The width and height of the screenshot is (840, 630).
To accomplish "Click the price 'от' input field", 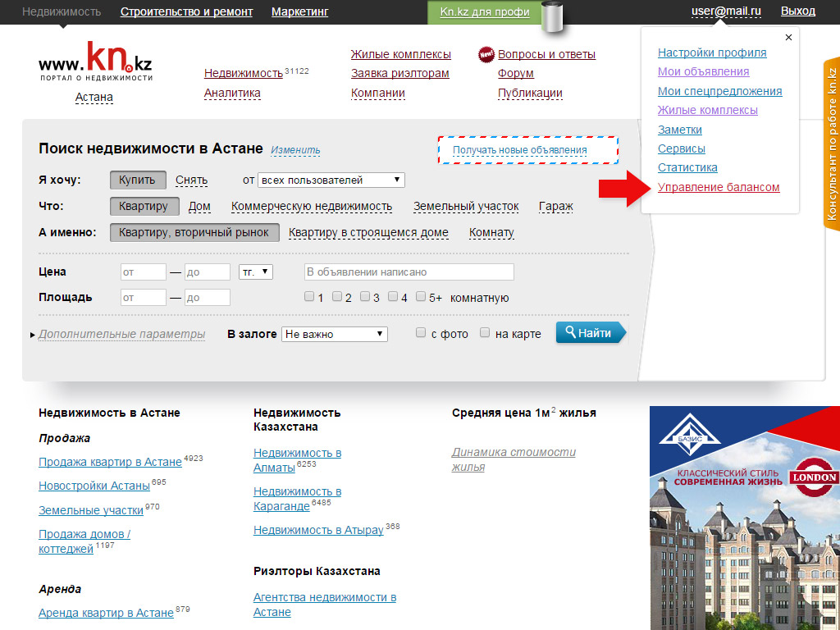I will [143, 272].
